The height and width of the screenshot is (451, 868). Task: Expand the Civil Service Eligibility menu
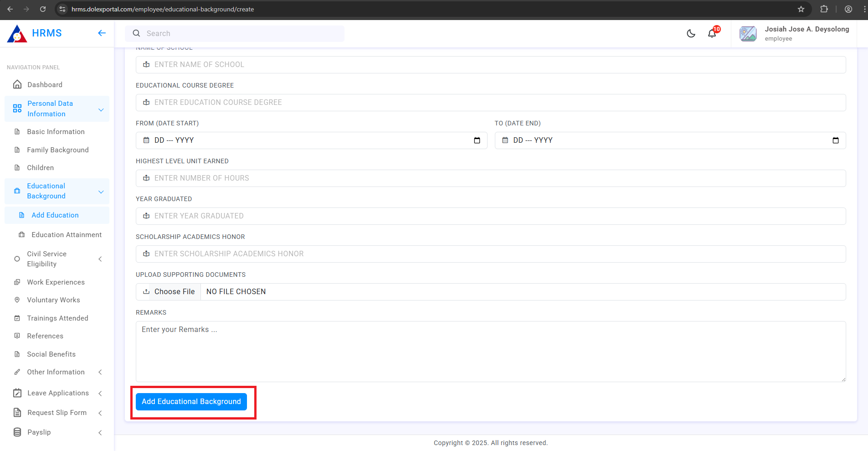100,259
